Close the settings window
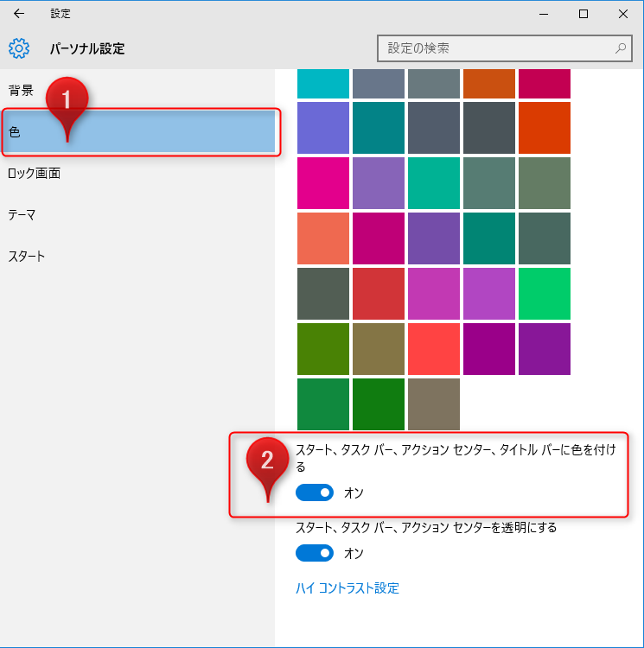 point(623,14)
